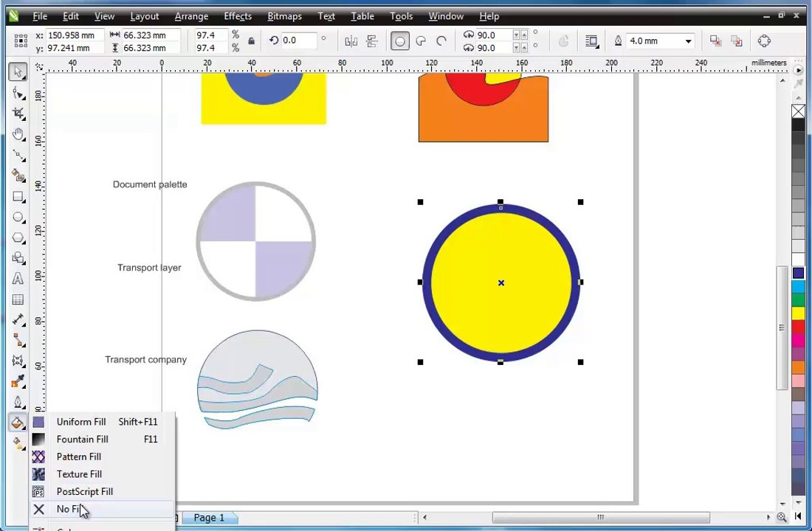Select the Table tool
812x531 pixels.
click(x=18, y=299)
